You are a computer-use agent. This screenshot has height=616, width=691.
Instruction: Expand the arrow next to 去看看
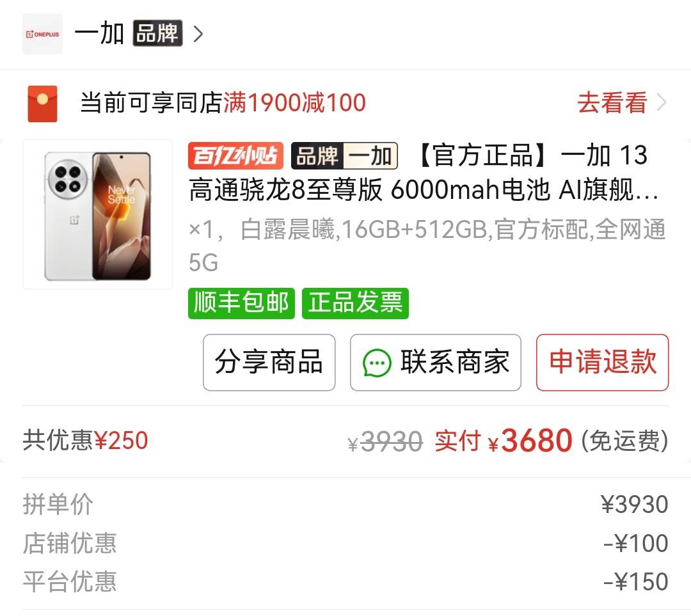(x=662, y=102)
